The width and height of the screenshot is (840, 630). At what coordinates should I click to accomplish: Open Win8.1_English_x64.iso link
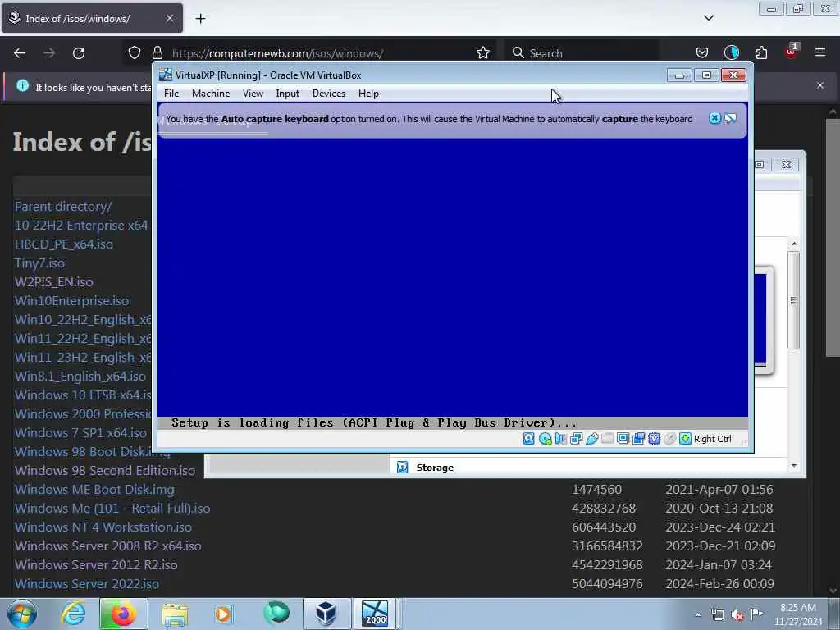point(80,376)
